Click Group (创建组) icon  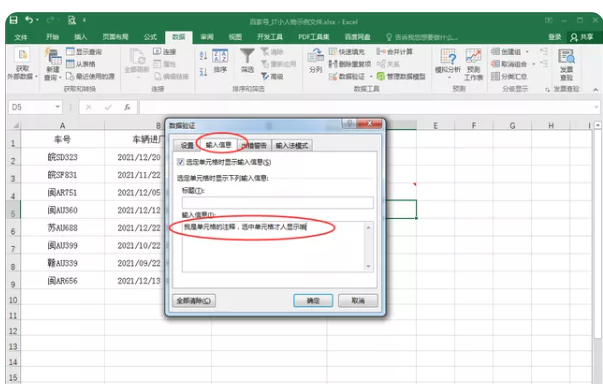coord(496,52)
